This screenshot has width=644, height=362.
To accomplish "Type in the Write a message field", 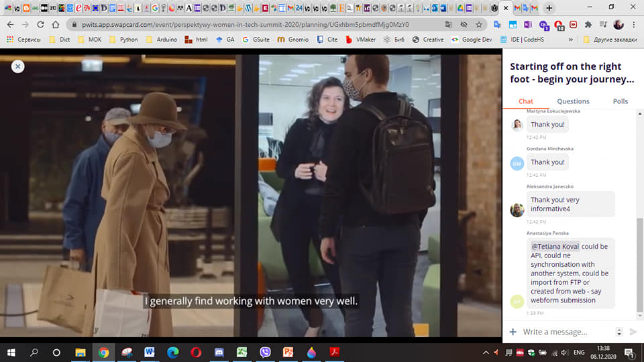I will click(567, 332).
